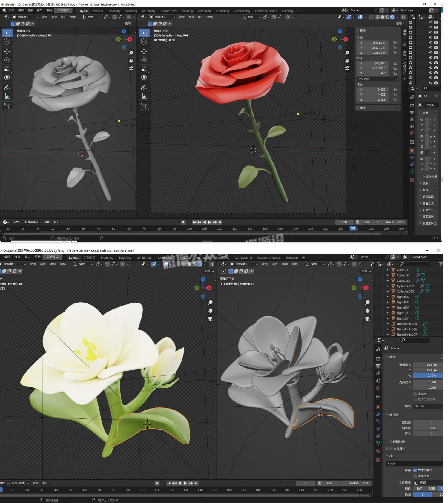Toggle camera view icon in Rose left viewport
Viewport: 448px width, 503px height.
pyautogui.click(x=131, y=68)
